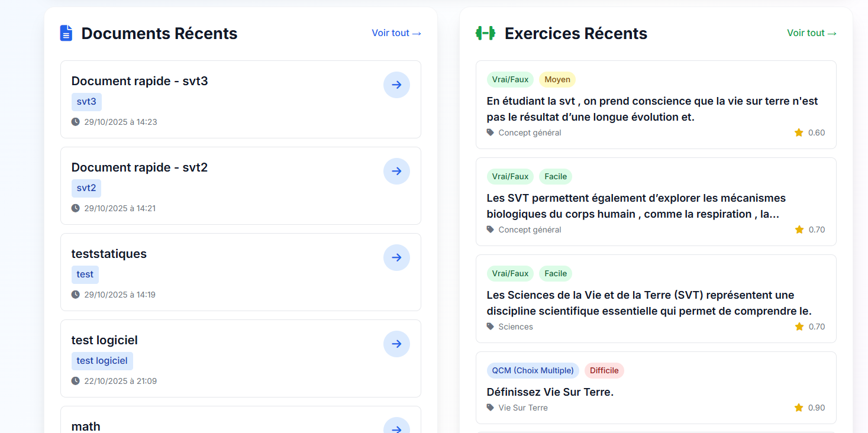This screenshot has width=868, height=433.
Task: Click the Difficile difficulty badge
Action: [604, 370]
